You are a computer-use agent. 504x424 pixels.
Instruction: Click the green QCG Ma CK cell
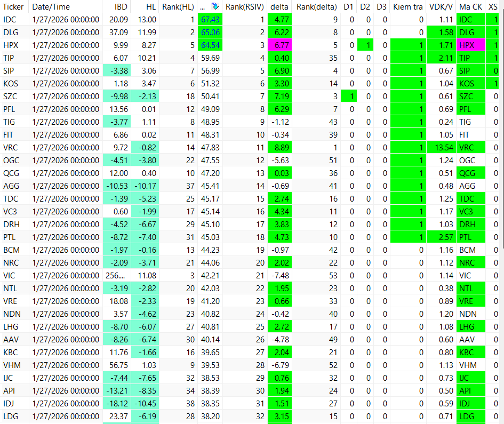point(470,173)
